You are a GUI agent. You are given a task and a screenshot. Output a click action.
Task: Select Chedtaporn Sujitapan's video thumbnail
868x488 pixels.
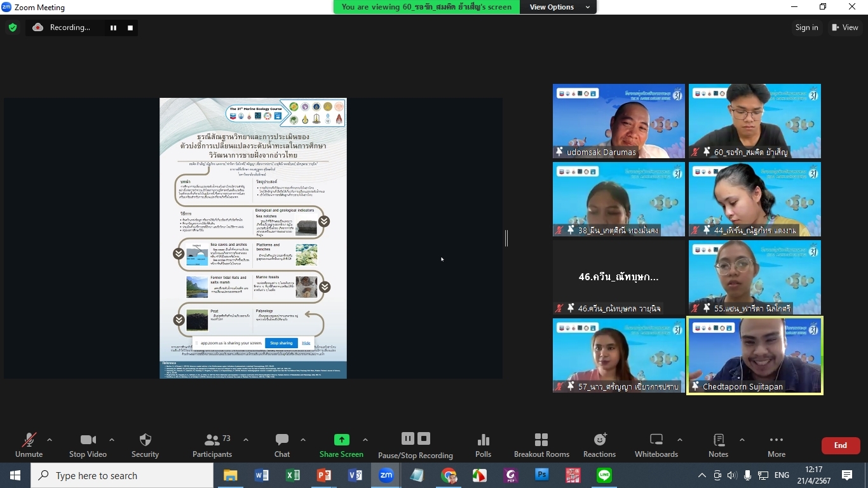754,355
